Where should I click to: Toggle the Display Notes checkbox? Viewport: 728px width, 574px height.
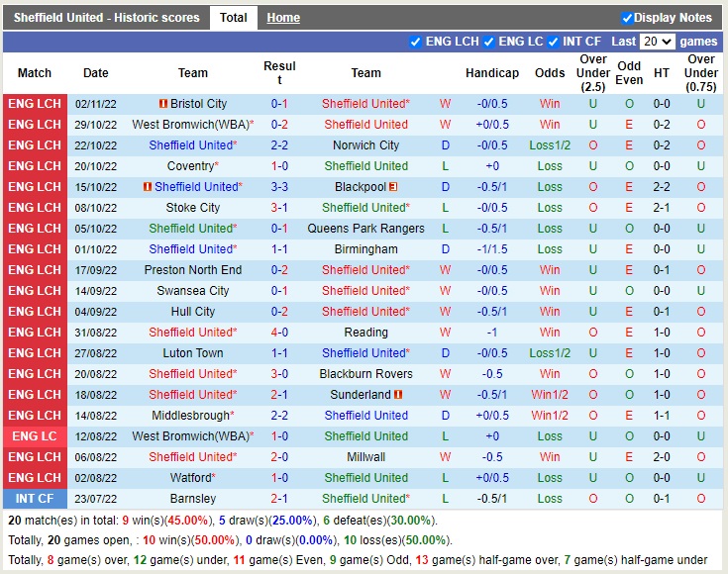tap(627, 18)
